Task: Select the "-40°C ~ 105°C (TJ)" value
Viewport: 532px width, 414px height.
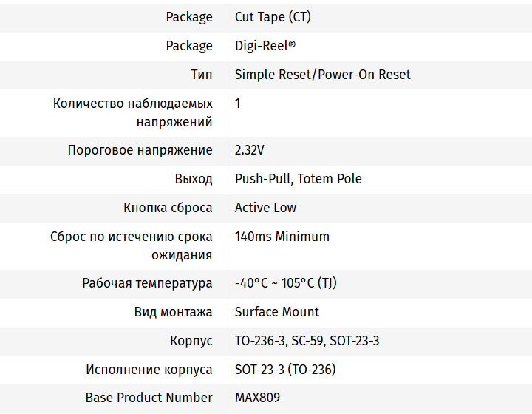Action: [285, 283]
